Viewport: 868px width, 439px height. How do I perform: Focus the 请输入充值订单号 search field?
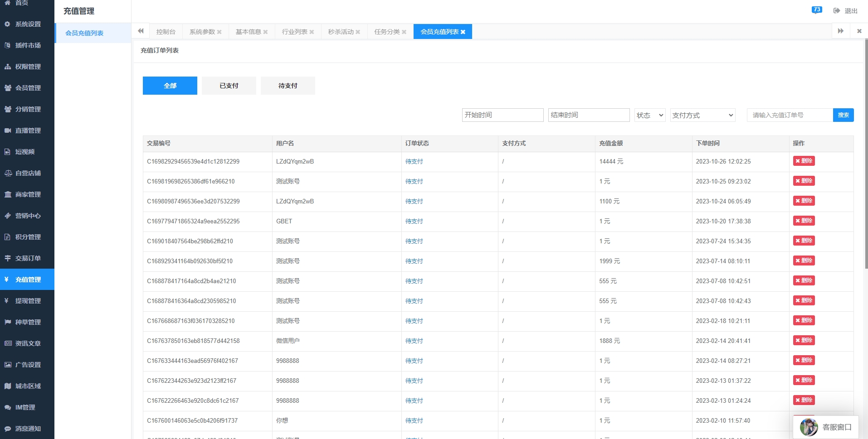[790, 115]
